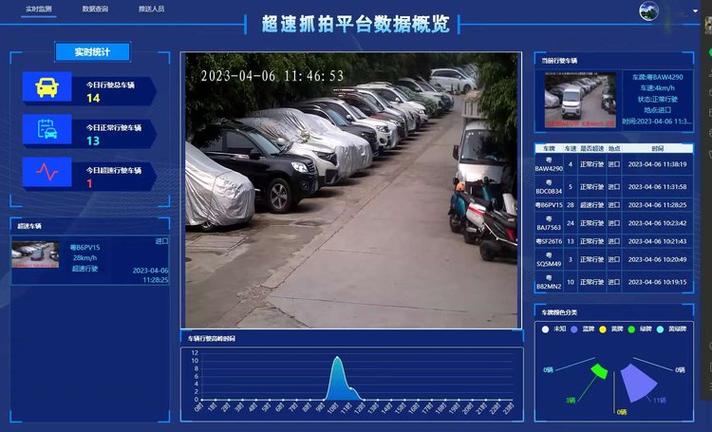The width and height of the screenshot is (712, 432).
Task: Select the 粤B6PV15 table row plate cell
Action: click(549, 205)
